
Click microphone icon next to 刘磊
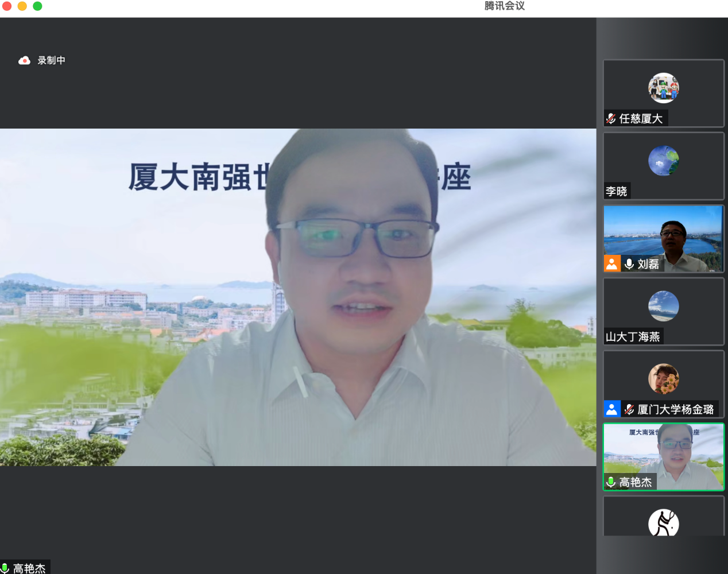[x=629, y=263]
